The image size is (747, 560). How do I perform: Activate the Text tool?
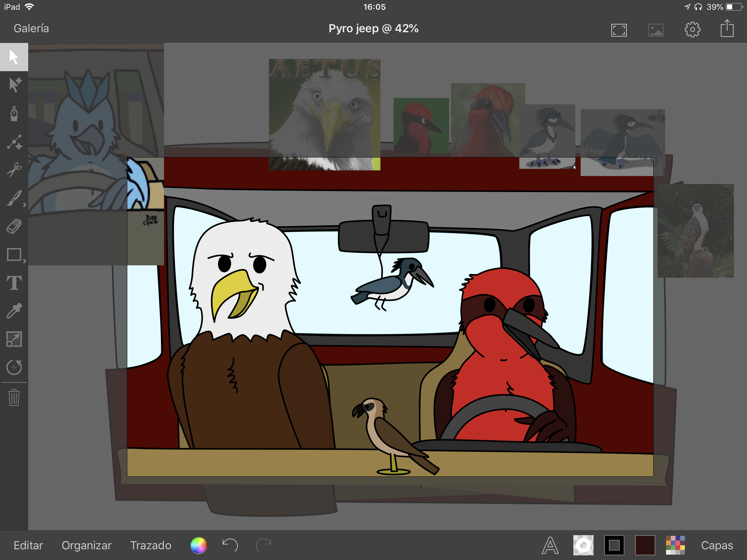[x=14, y=283]
